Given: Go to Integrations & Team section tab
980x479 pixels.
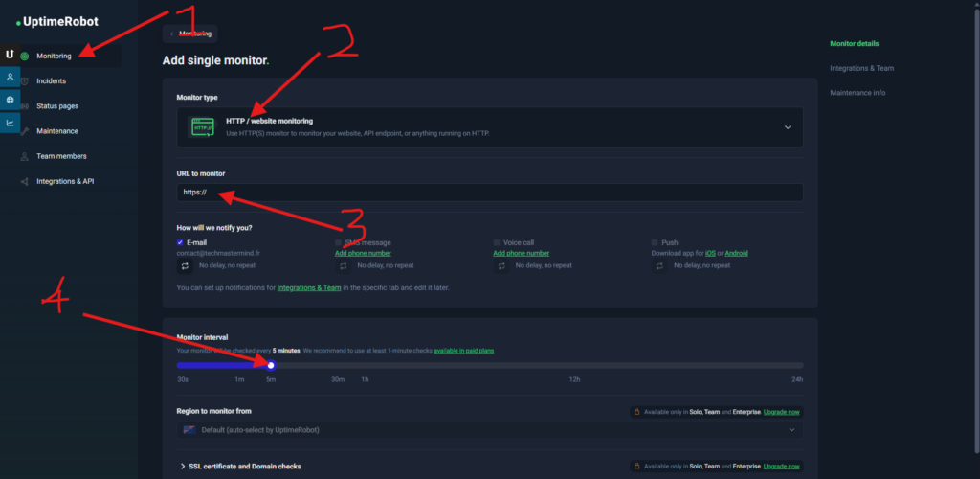Looking at the screenshot, I should click(x=861, y=68).
